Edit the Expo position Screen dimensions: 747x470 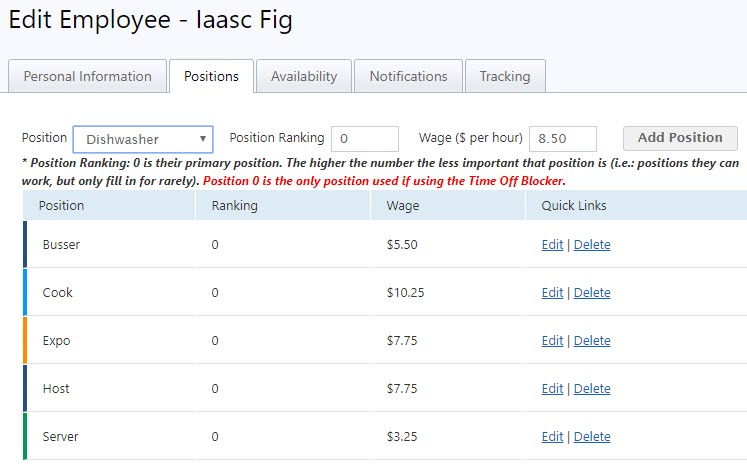pos(552,341)
